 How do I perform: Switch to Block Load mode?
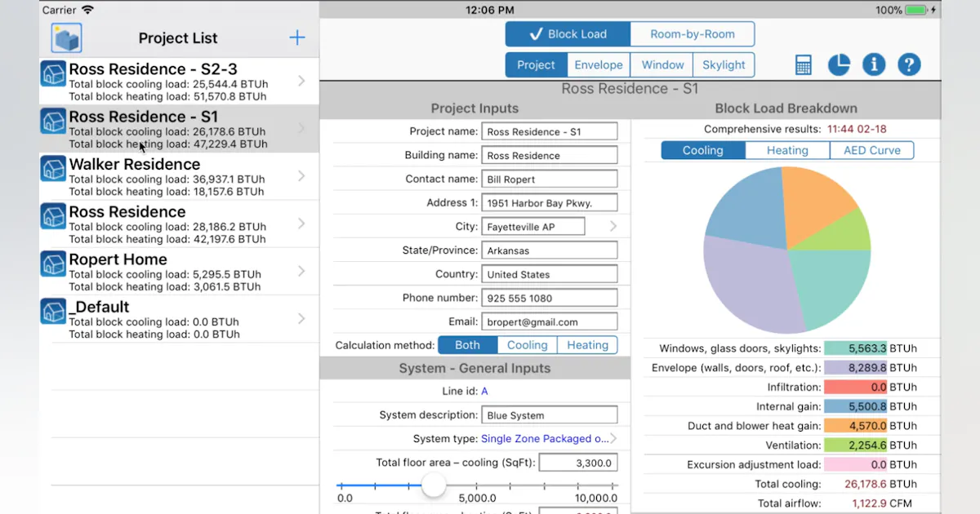coord(568,34)
